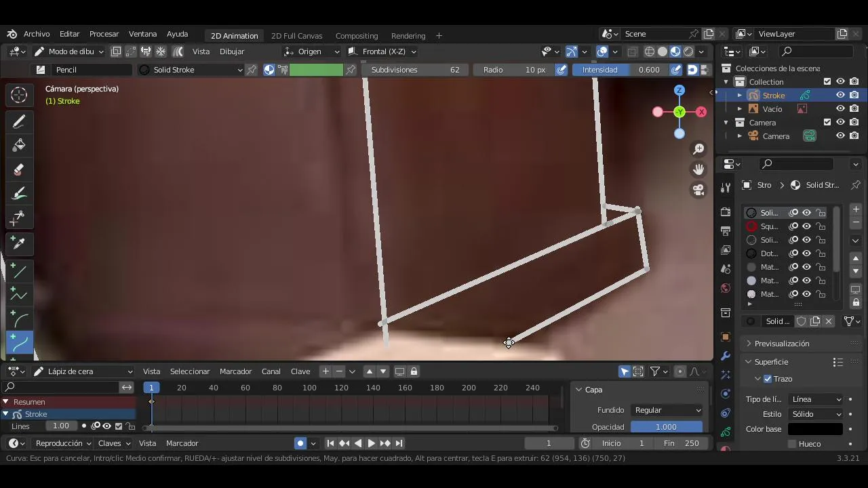Viewport: 868px width, 488px height.
Task: Click the X axis gizmo handle
Action: click(x=701, y=112)
